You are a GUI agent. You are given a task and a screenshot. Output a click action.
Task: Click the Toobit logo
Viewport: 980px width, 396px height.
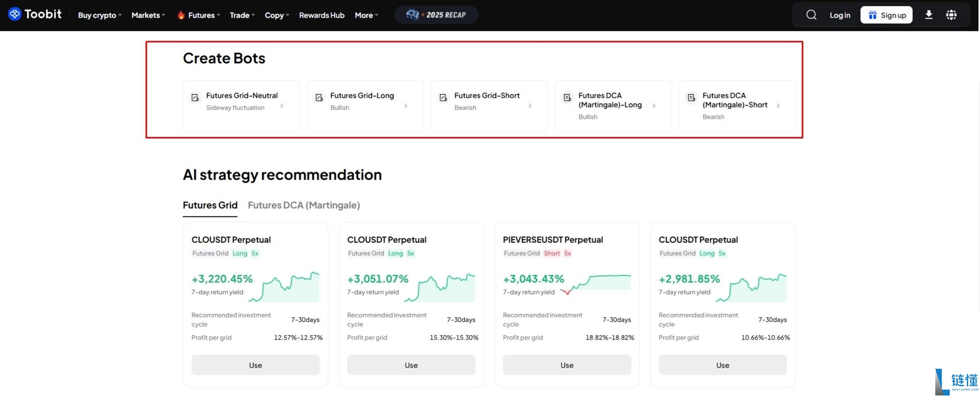coord(35,14)
